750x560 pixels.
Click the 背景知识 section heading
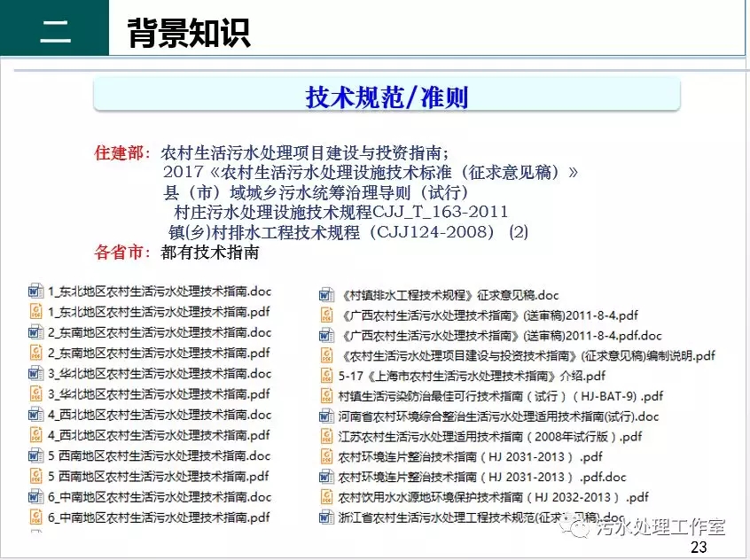pyautogui.click(x=188, y=33)
